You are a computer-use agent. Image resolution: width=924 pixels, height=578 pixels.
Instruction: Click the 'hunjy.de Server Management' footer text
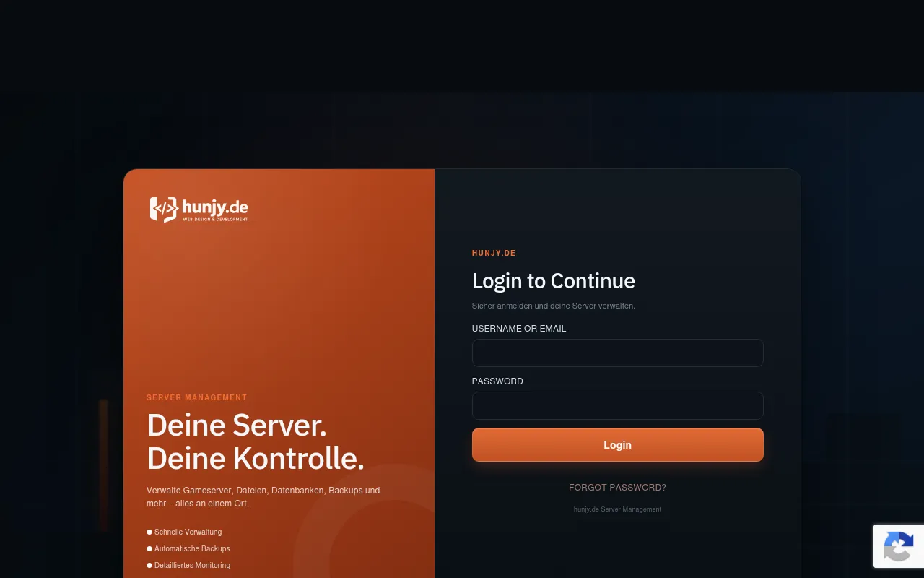click(617, 509)
